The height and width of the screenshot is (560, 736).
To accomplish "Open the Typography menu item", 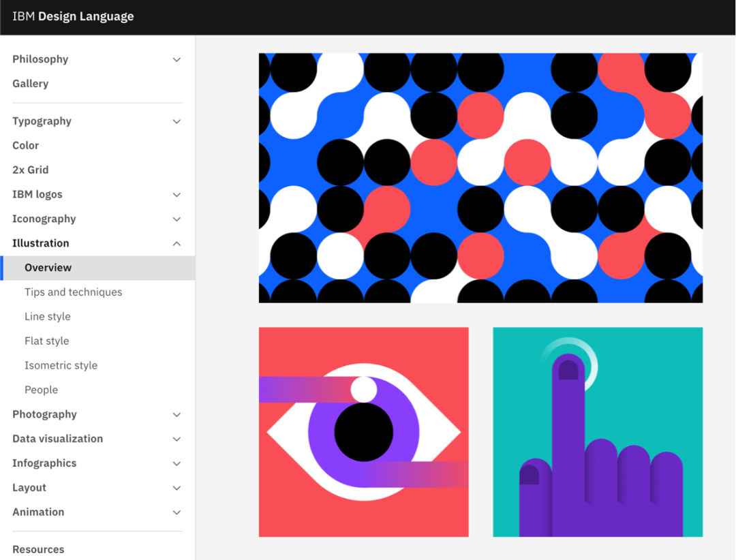I will [x=42, y=121].
